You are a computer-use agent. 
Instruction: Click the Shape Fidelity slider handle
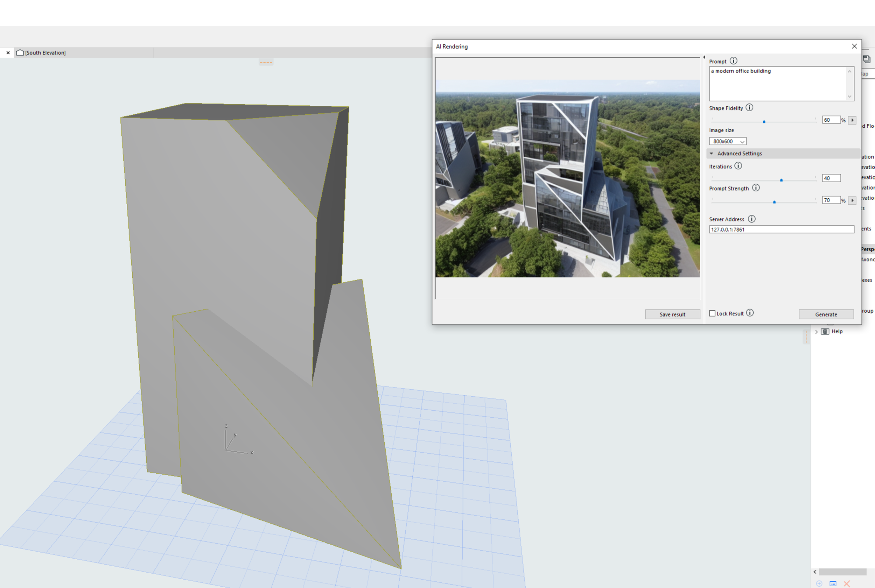764,122
